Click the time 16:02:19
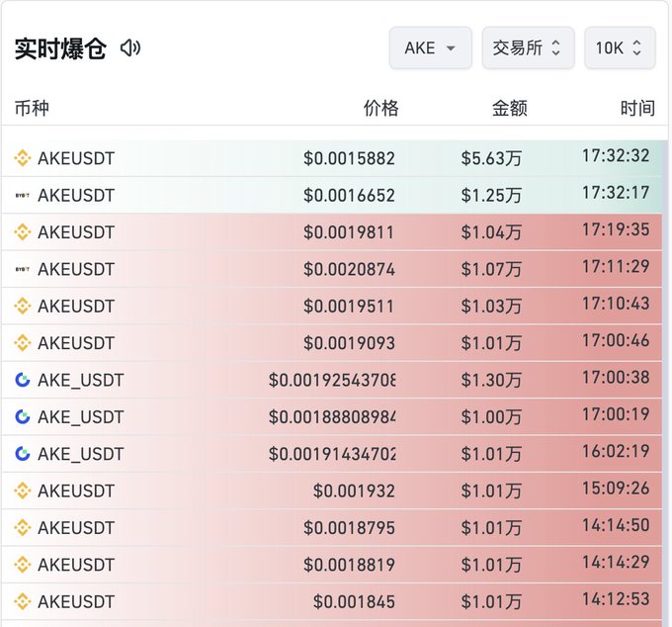This screenshot has width=672, height=627. [x=616, y=451]
